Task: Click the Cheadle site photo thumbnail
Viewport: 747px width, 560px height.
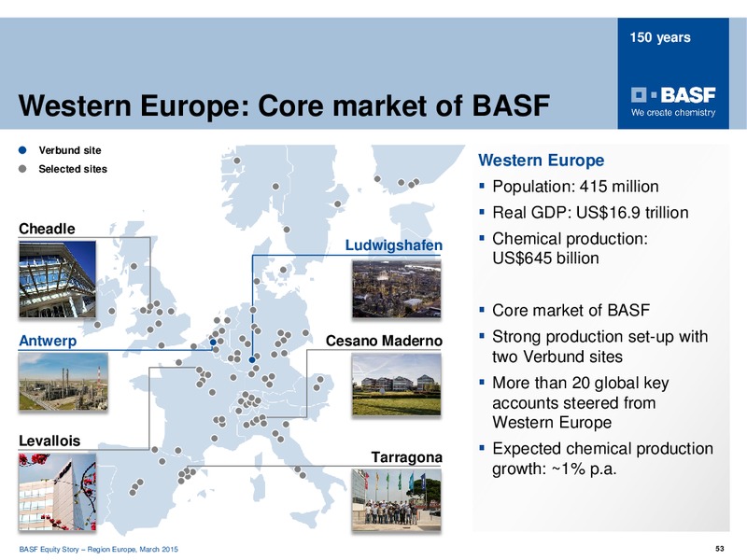Action: (x=57, y=279)
